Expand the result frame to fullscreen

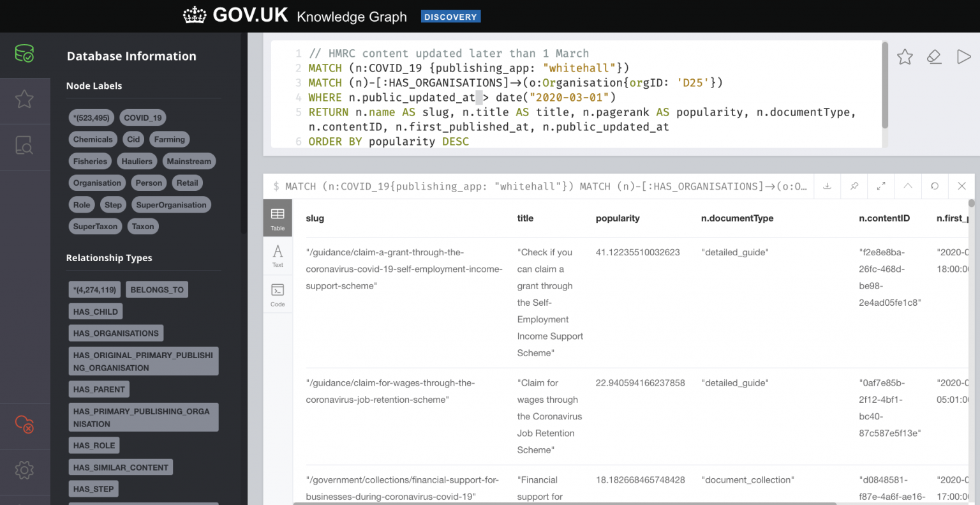pyautogui.click(x=880, y=186)
